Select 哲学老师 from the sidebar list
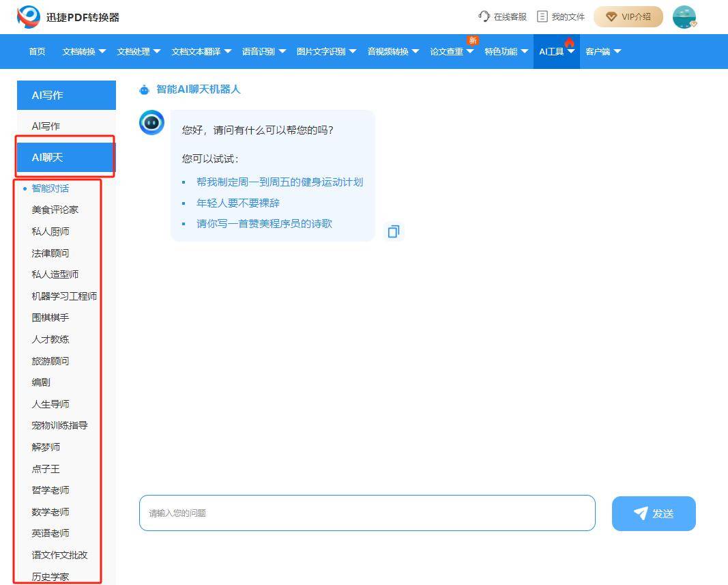728x585 pixels. point(51,490)
